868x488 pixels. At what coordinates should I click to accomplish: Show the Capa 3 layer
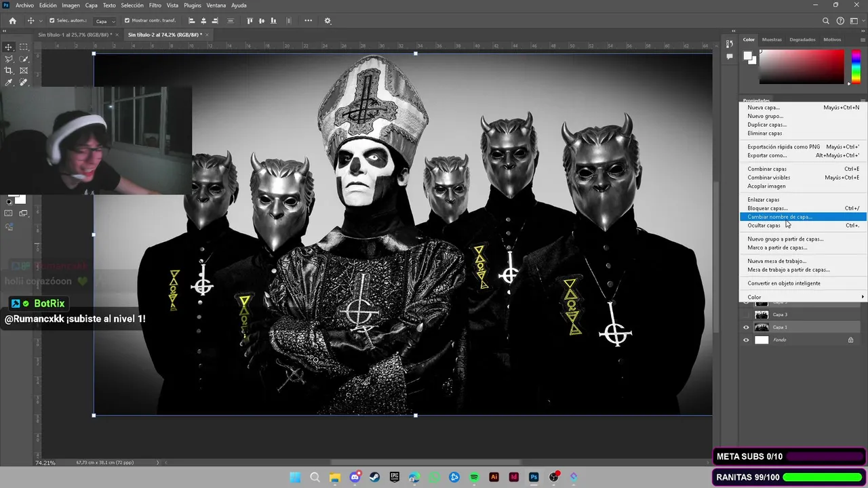[747, 314]
